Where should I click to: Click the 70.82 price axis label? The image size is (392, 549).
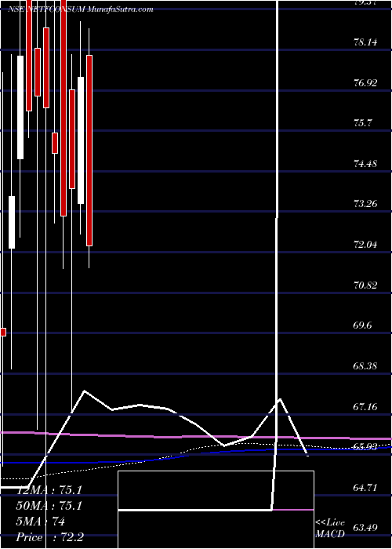coord(365,285)
